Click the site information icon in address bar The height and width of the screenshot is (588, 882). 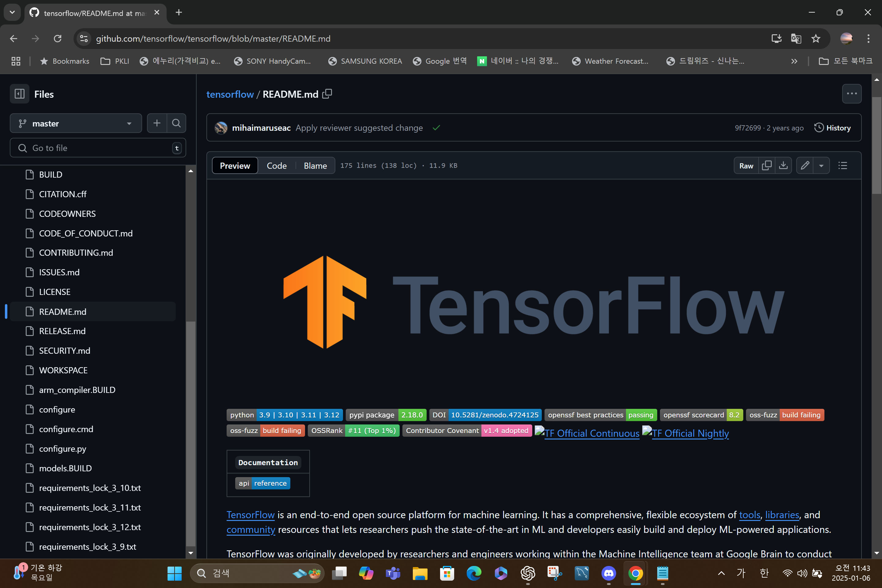(84, 39)
